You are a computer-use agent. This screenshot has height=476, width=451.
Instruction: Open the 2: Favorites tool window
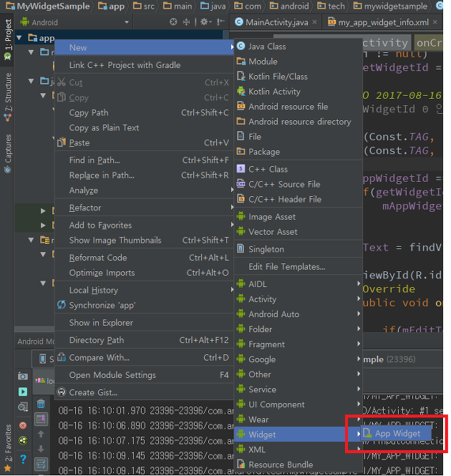click(x=7, y=447)
